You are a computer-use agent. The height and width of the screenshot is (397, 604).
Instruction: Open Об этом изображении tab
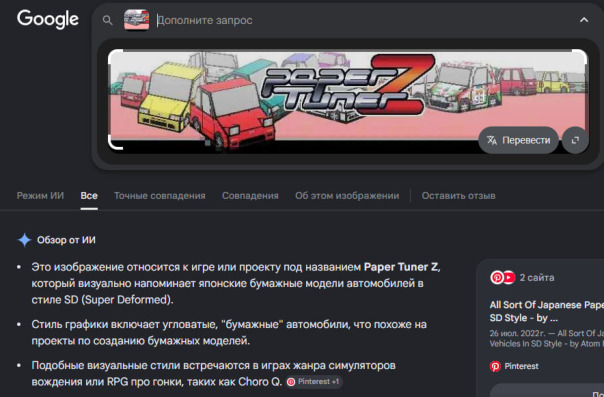point(347,196)
